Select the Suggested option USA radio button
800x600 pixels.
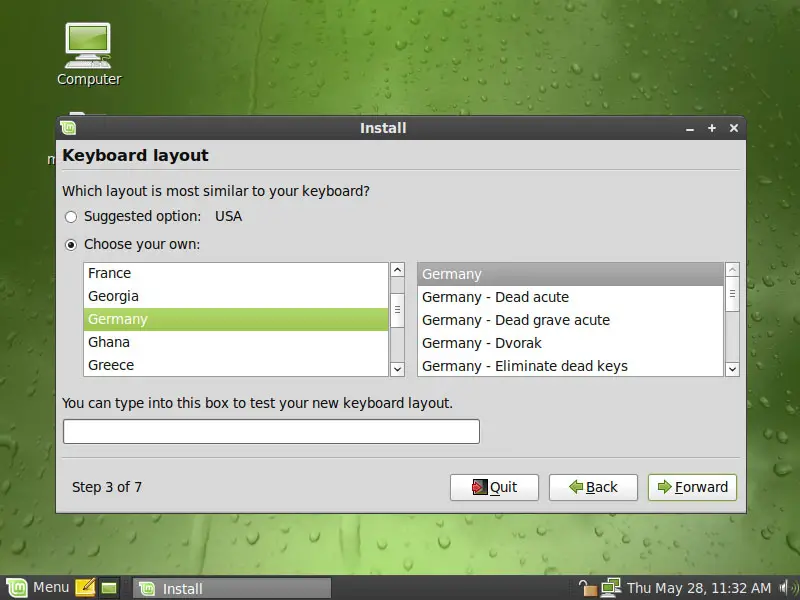pos(71,217)
